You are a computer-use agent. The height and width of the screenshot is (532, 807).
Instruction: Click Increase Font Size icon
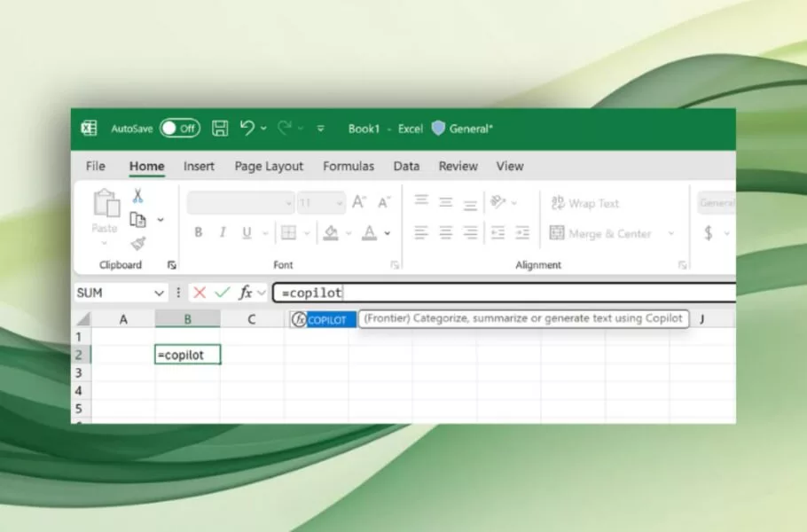(x=359, y=202)
